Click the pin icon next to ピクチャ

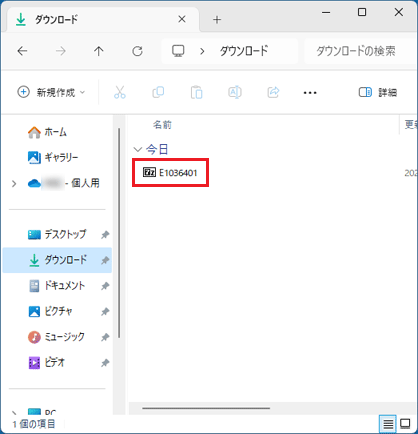105,312
